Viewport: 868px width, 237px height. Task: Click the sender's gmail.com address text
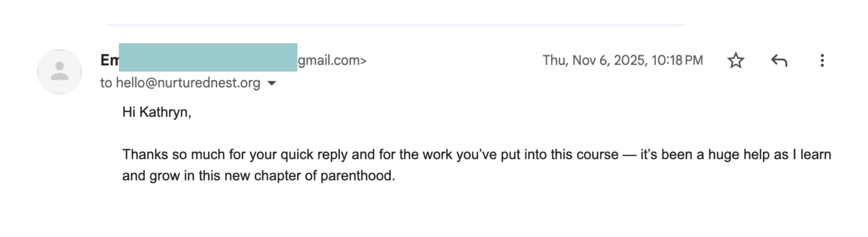point(332,60)
